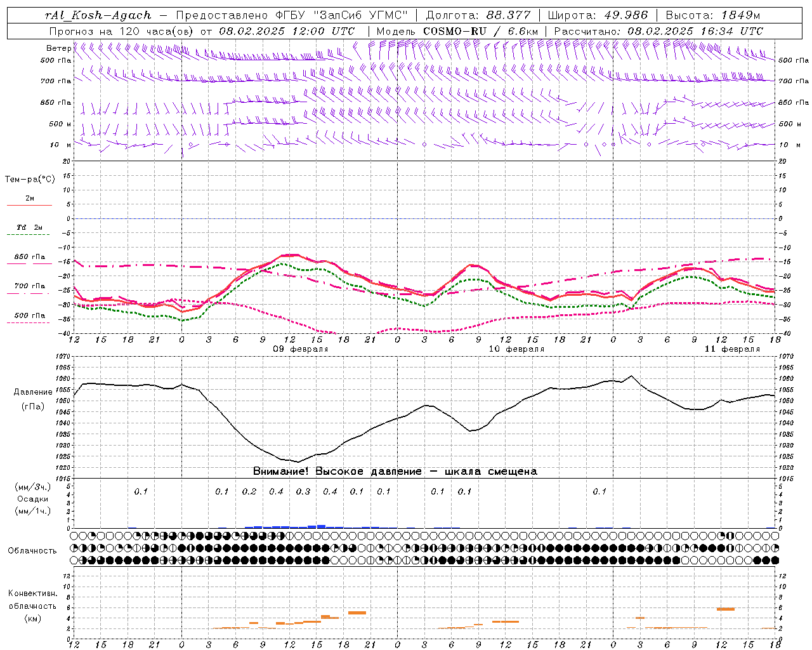This screenshot has width=812, height=650.
Task: Click the latitude value Широта: 49.986
Action: coord(598,15)
